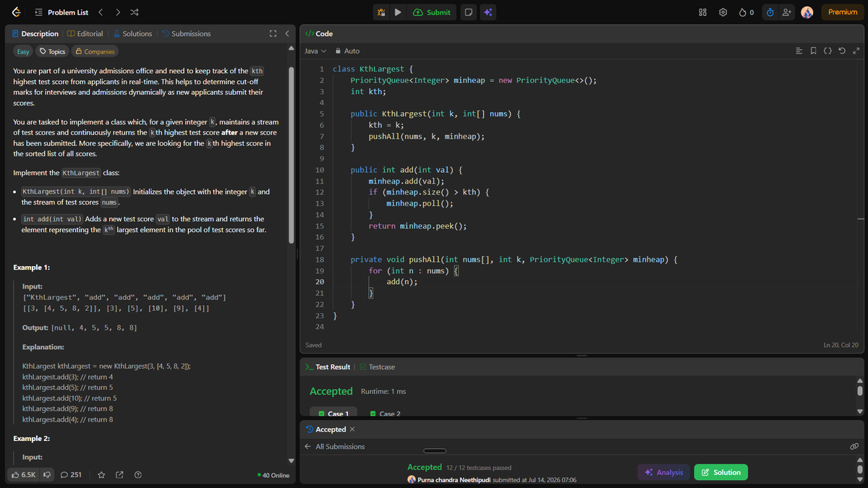Switch to the Submissions tab
Image resolution: width=868 pixels, height=488 pixels.
tap(186, 34)
